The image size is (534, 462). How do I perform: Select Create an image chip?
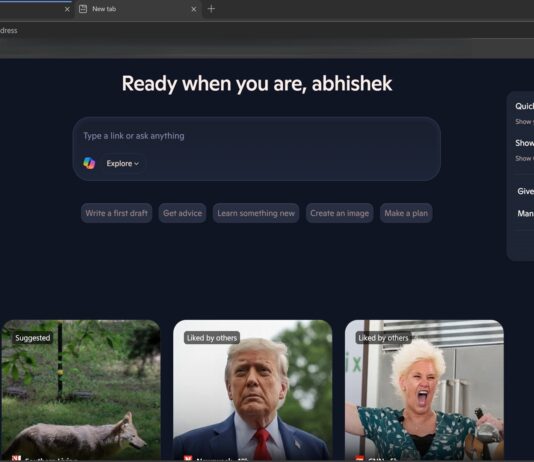(x=340, y=213)
